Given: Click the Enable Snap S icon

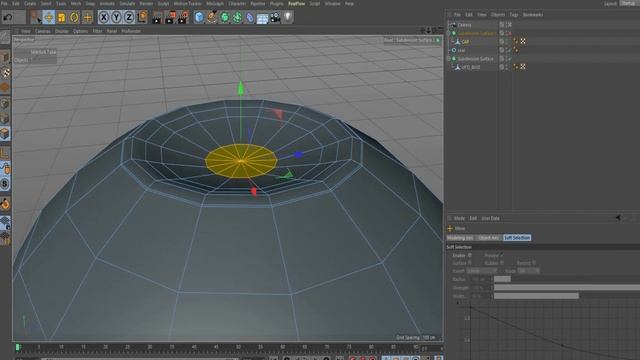Looking at the screenshot, I should click(x=5, y=184).
